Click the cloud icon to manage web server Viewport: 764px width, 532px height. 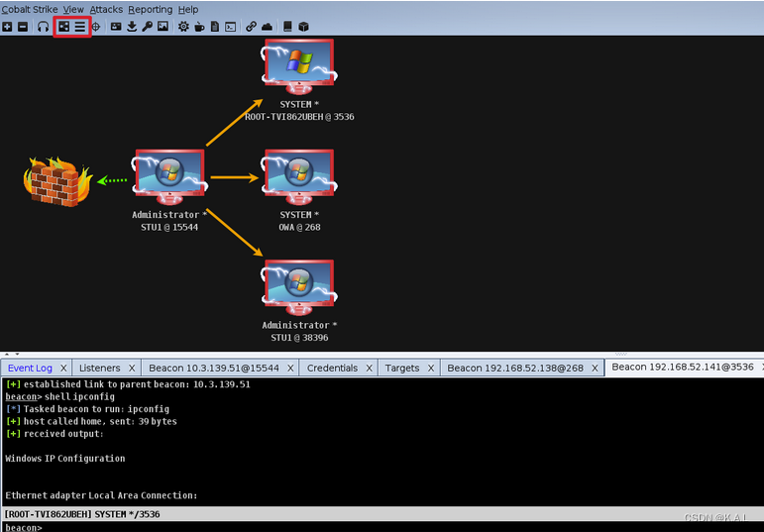[x=267, y=27]
